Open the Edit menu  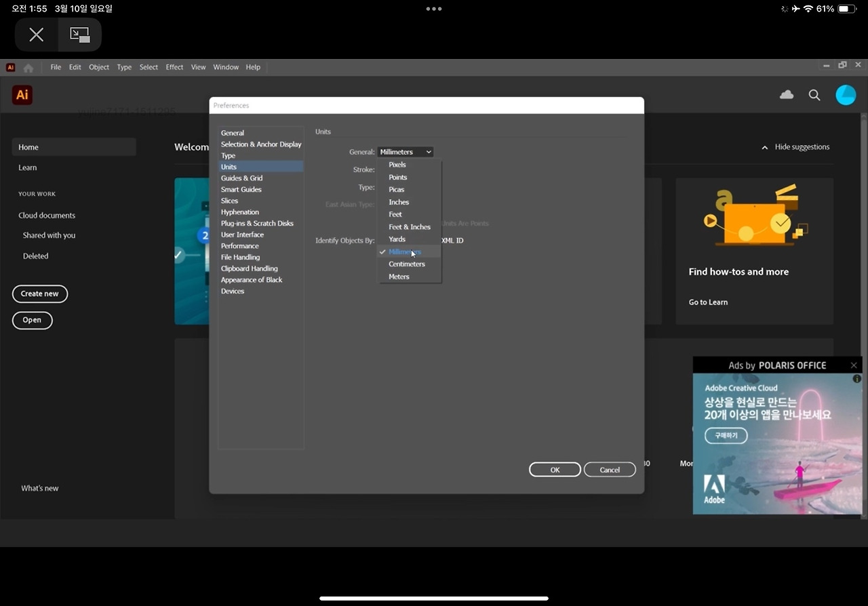click(x=75, y=67)
